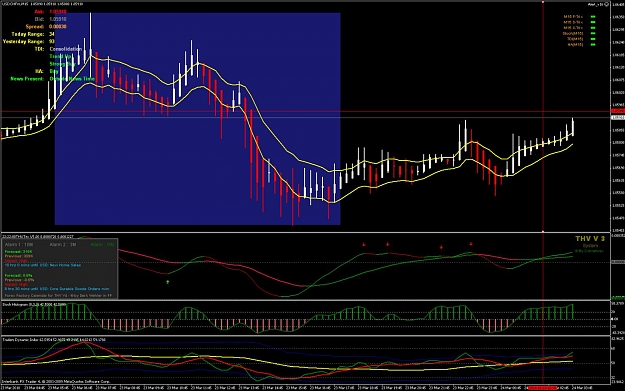Click the TDI 'Consolidation' status text

point(65,49)
